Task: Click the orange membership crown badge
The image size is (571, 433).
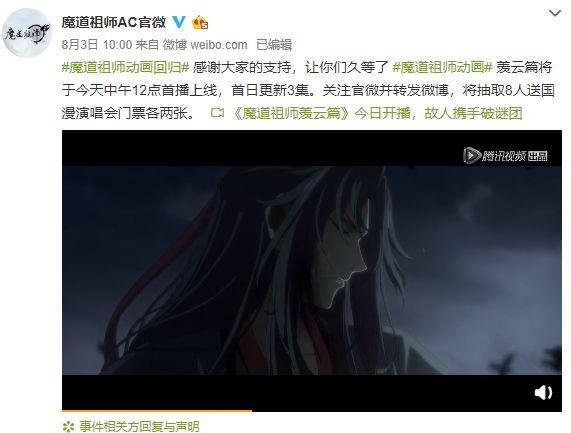Action: 200,22
